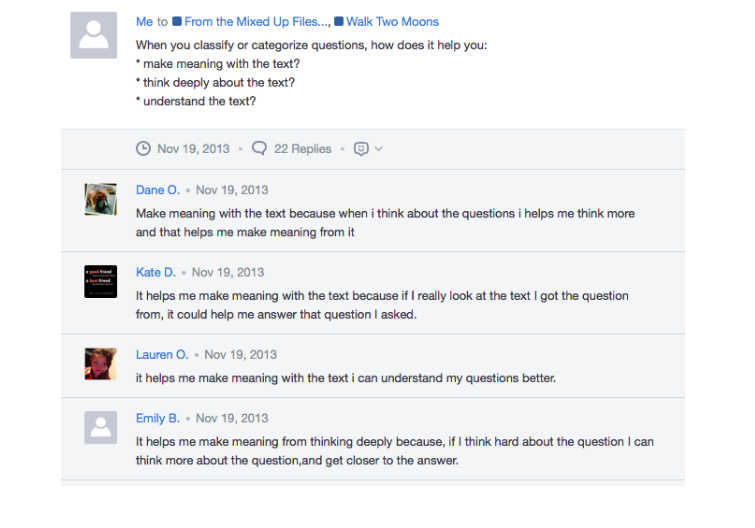
Task: Click the blue group icon before Walk Two Moons
Action: pos(339,21)
